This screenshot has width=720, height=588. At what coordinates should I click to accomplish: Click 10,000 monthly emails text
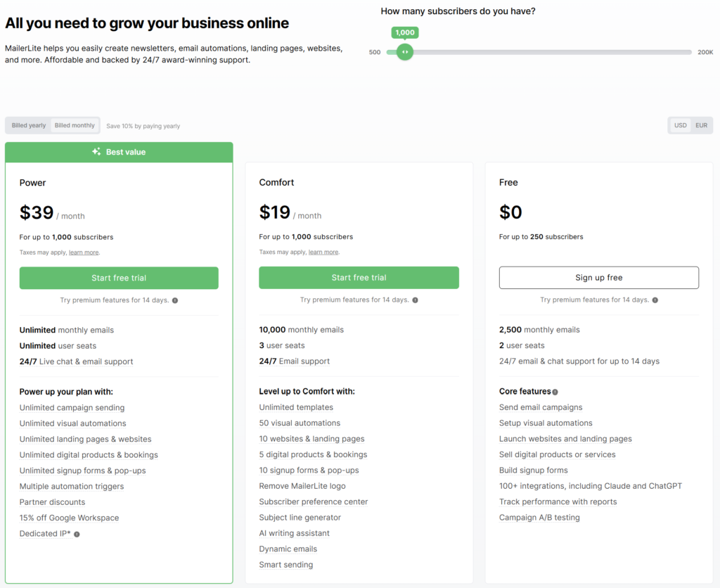pyautogui.click(x=301, y=329)
